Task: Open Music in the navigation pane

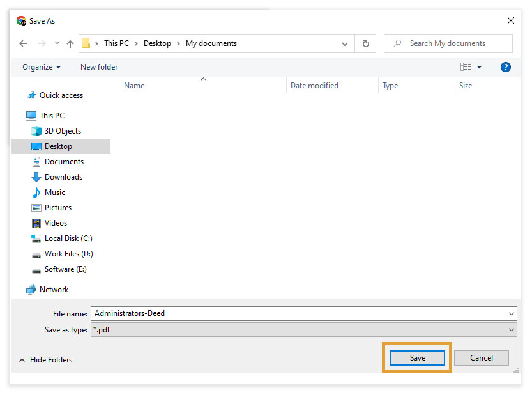Action: pos(55,192)
